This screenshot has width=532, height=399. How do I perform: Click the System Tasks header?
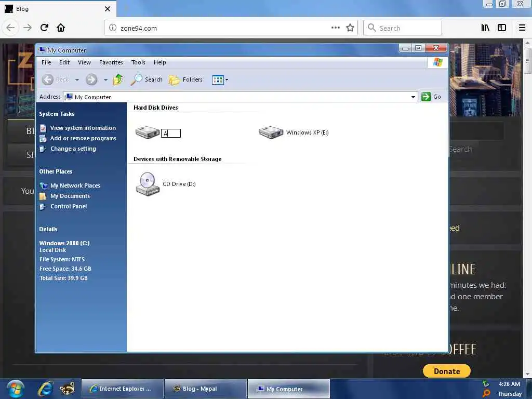(x=57, y=114)
